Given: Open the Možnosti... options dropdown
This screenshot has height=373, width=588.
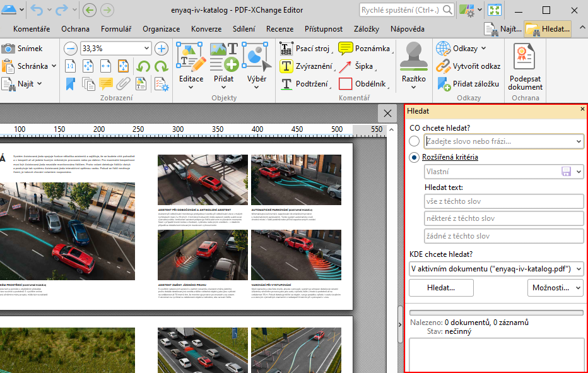Looking at the screenshot, I should click(x=555, y=288).
